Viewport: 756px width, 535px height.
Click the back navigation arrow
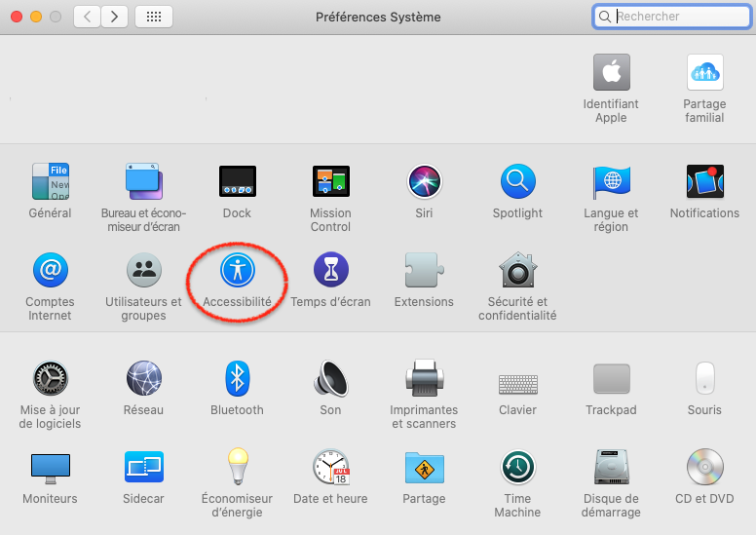pyautogui.click(x=88, y=17)
